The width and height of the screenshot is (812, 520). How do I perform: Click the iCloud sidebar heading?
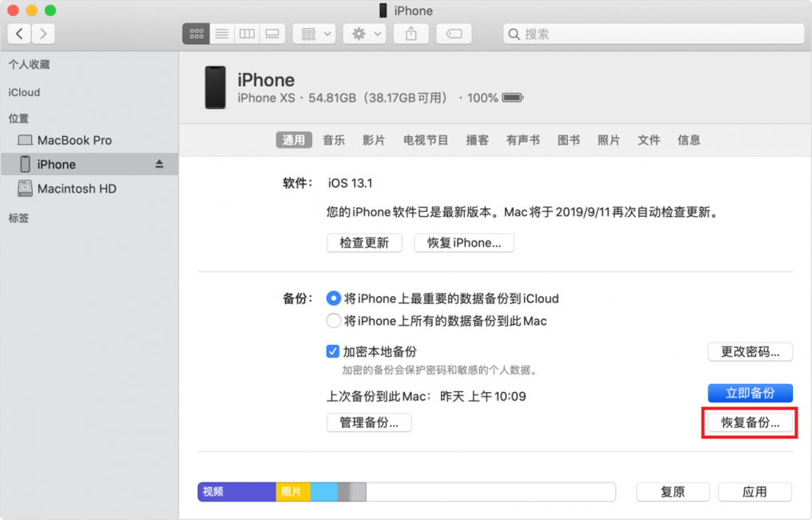[24, 92]
